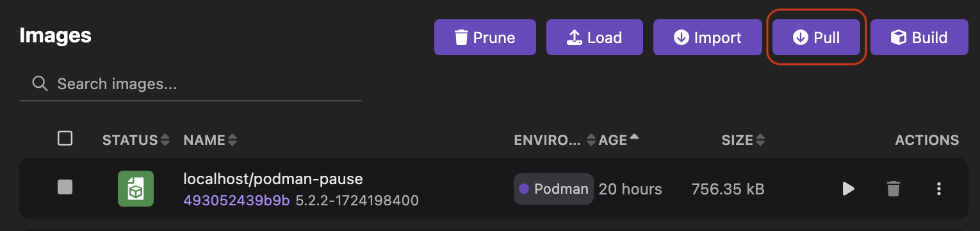This screenshot has height=231, width=980.
Task: Click the upload icon in Load button
Action: pos(575,38)
